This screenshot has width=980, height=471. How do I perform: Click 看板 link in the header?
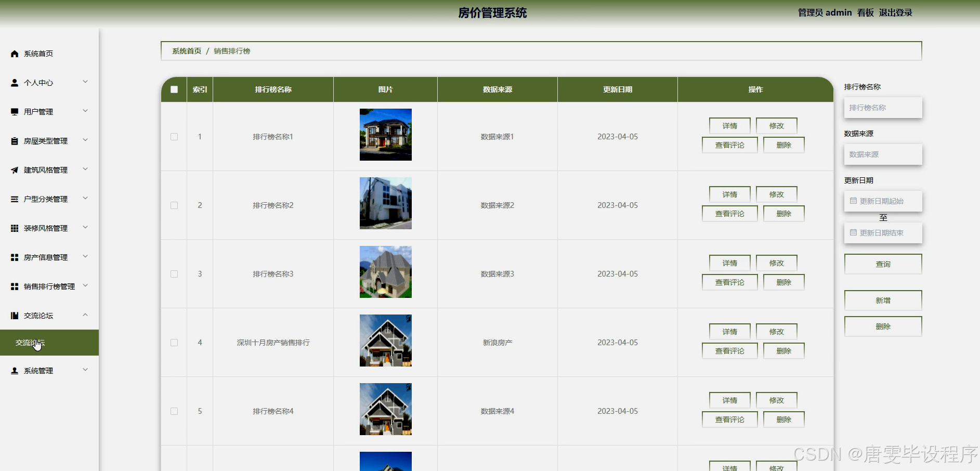coord(865,12)
